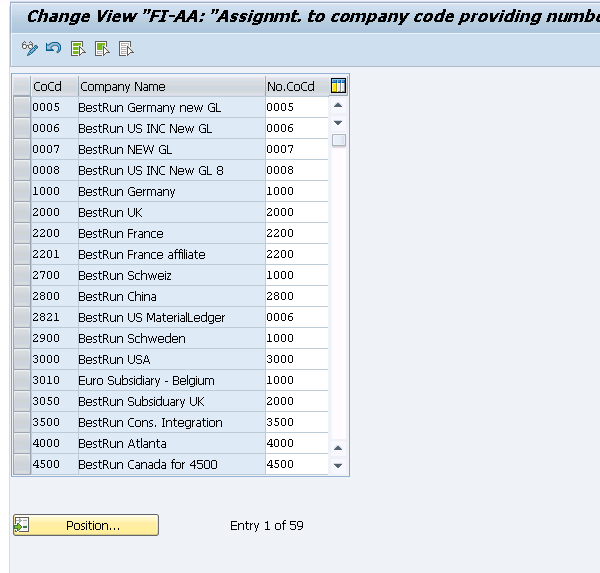Select the row for BestRun China
This screenshot has height=573, width=600.
(22, 296)
